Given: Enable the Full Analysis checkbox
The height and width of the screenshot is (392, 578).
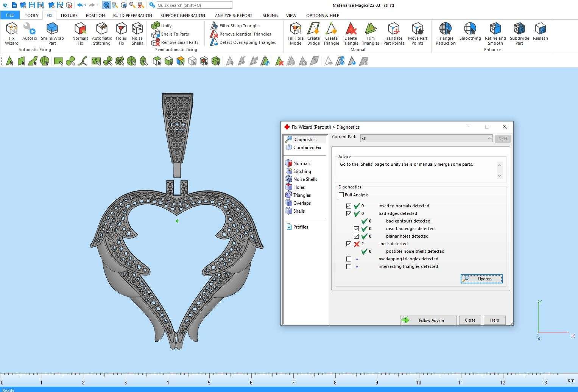Looking at the screenshot, I should (341, 195).
